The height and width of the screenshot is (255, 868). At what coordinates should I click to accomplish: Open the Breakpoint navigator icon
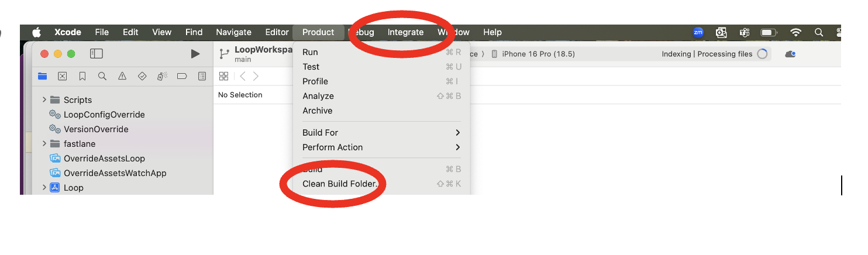click(182, 76)
